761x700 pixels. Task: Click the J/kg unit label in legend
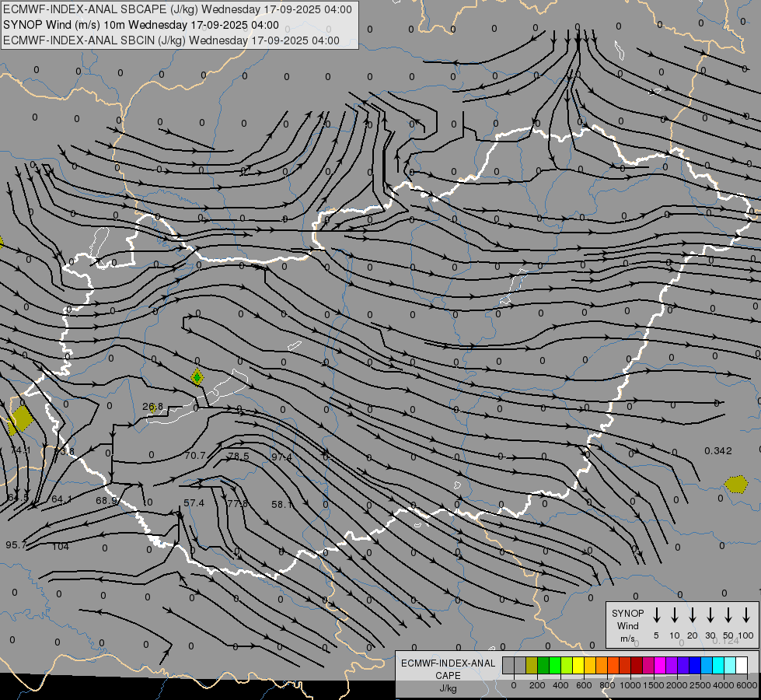pyautogui.click(x=448, y=688)
